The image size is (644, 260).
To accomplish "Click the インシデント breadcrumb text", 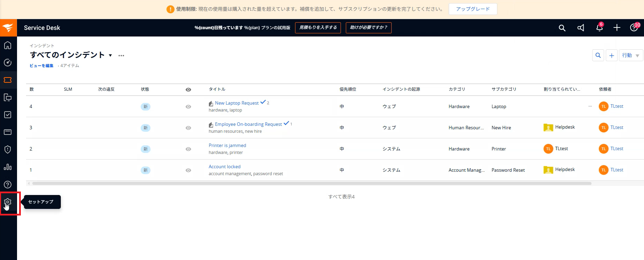I will [x=42, y=46].
